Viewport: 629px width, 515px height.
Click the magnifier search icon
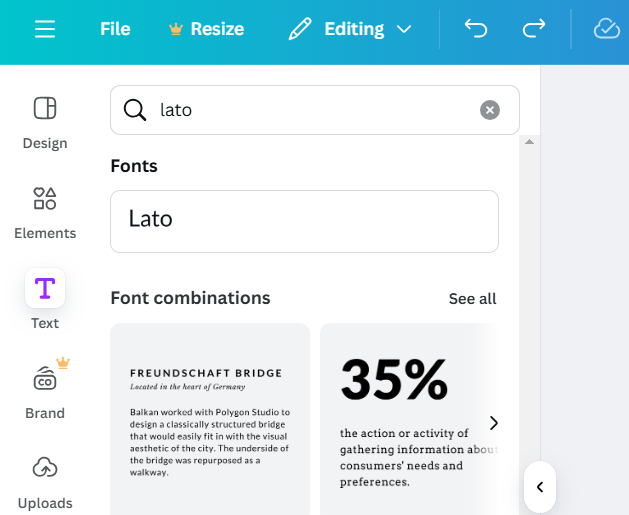(135, 110)
